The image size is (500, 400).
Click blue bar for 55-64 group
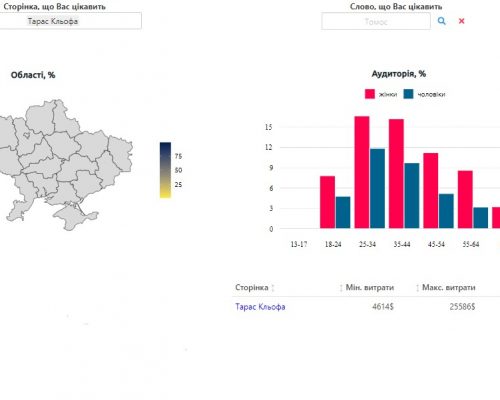(480, 218)
